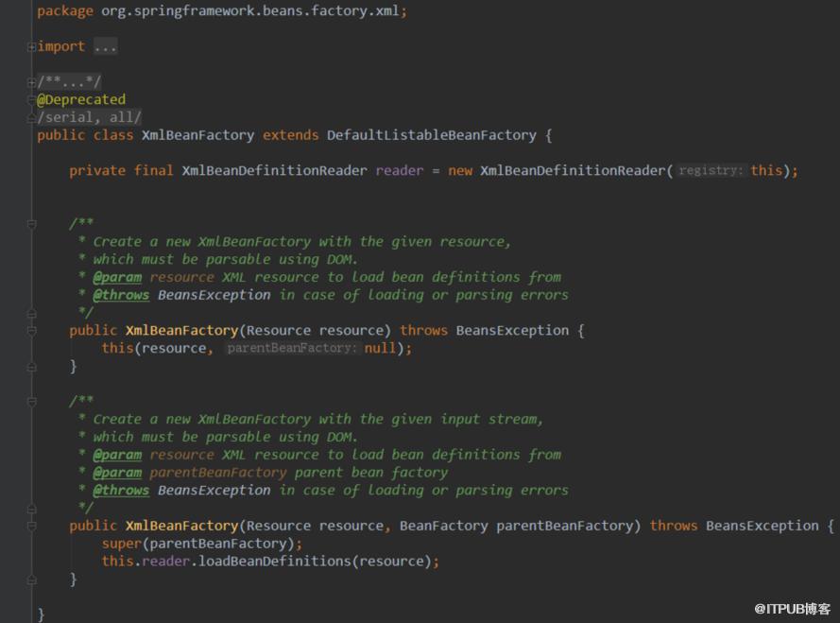Screen dimensions: 840x623
Task: Collapse the Javadoc mentioning 'given input stream'
Action: click(31, 401)
